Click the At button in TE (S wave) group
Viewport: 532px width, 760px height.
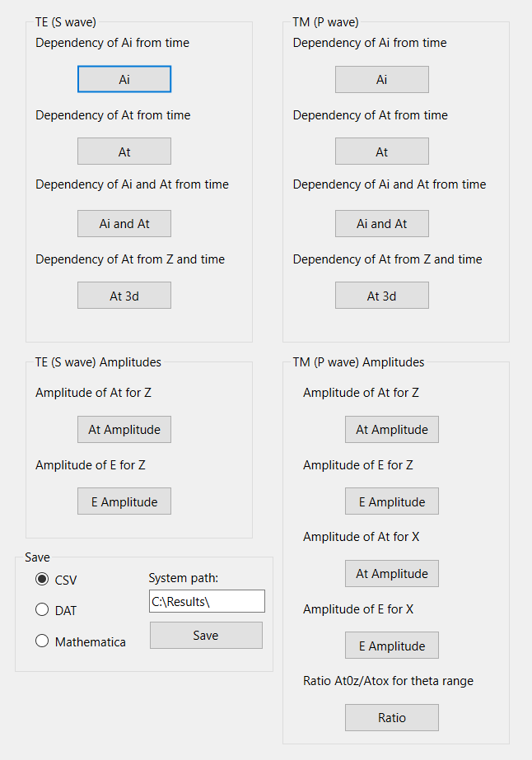pos(124,152)
